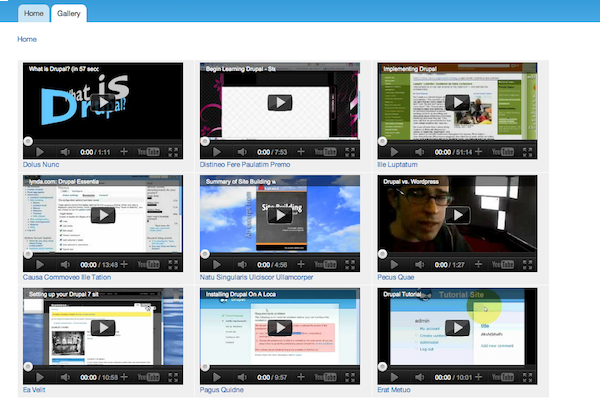
Task: Mute the Summary of Site Building video
Action: [242, 264]
